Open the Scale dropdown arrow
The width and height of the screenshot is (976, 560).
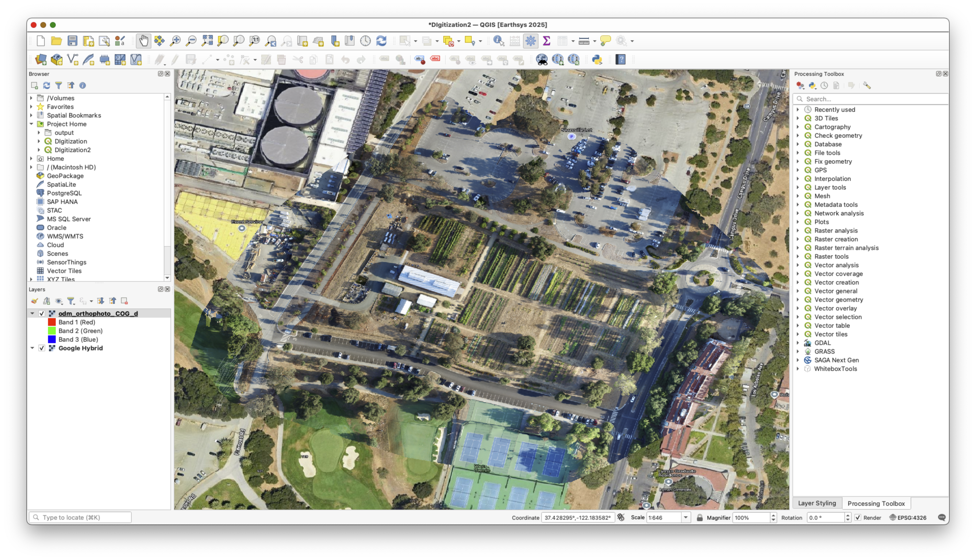point(685,518)
